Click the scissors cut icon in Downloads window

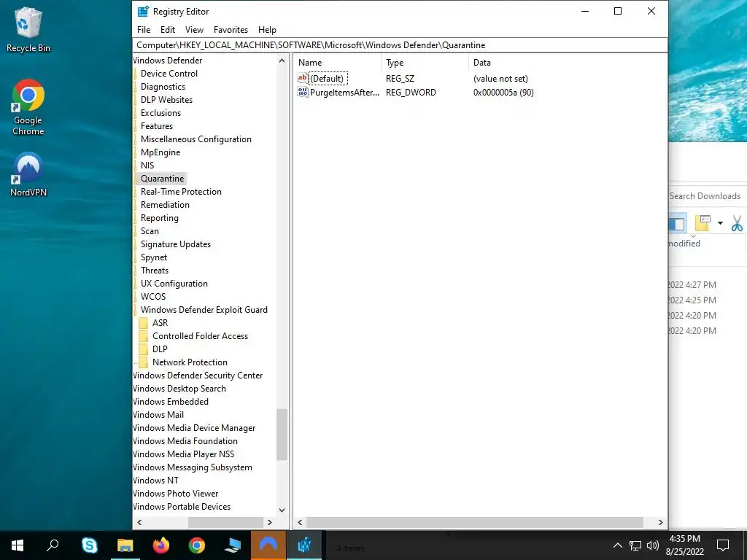[737, 223]
